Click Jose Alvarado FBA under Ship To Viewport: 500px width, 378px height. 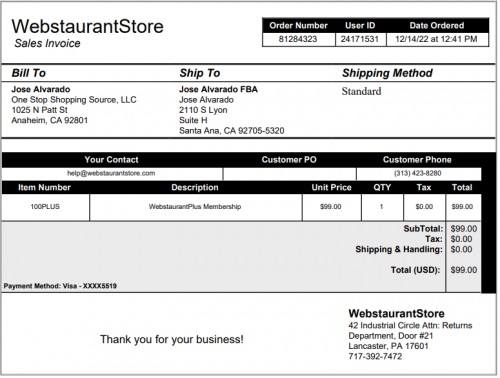coord(218,89)
